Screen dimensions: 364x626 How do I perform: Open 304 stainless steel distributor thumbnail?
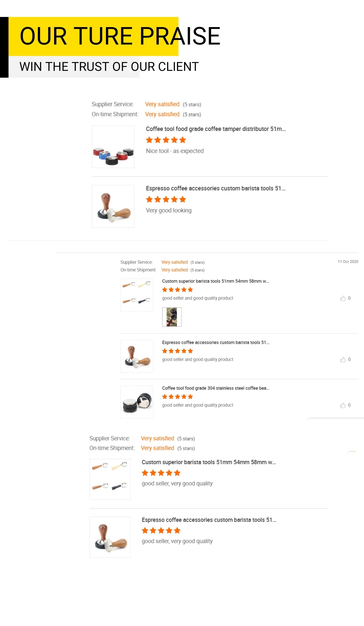tap(137, 402)
